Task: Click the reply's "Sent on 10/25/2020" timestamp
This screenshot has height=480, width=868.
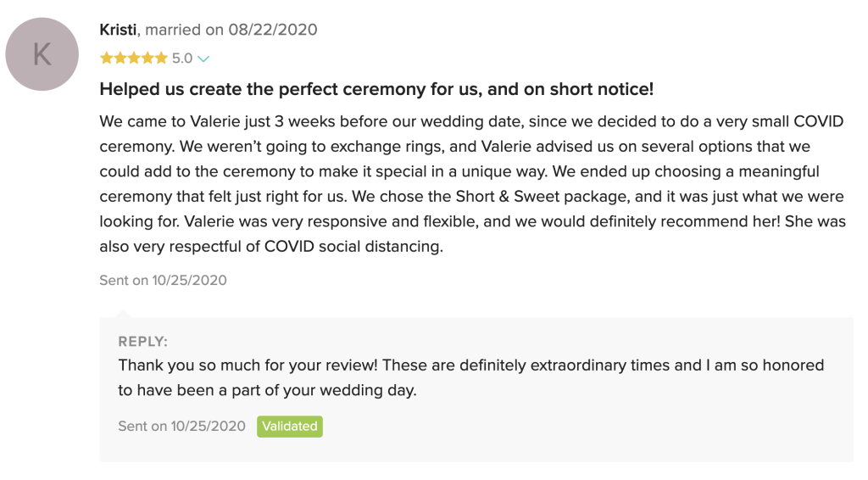Action: tap(181, 426)
